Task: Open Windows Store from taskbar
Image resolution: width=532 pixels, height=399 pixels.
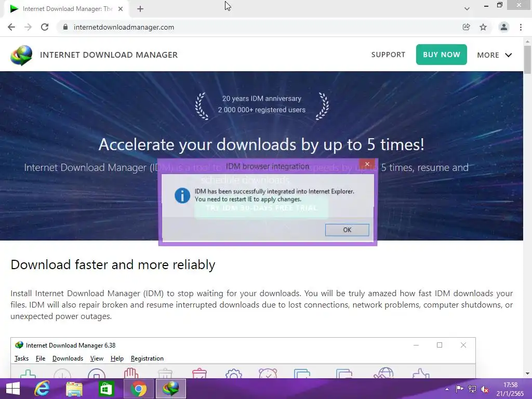Action: pyautogui.click(x=106, y=389)
